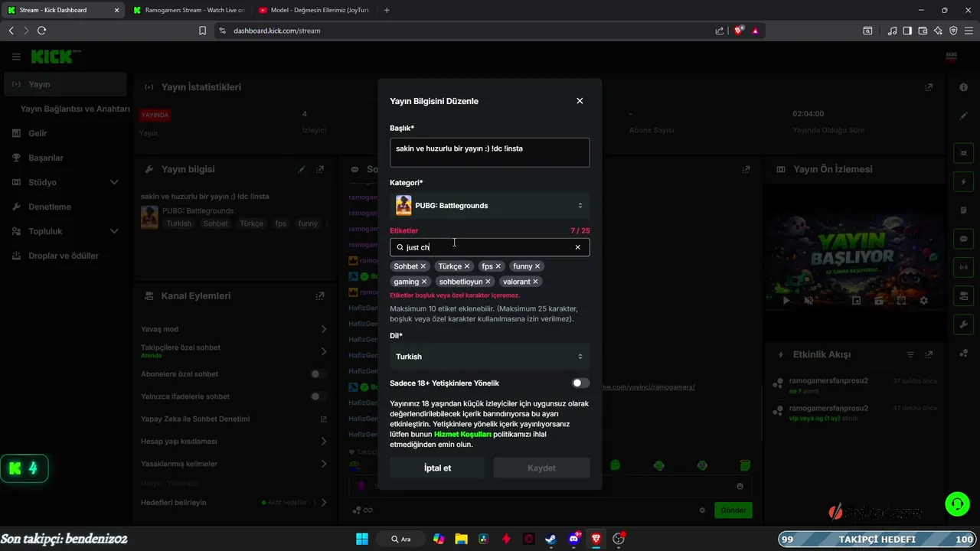980x551 pixels.
Task: Switch to the Model - Değmesin Ellerimiz tab
Action: 314,10
